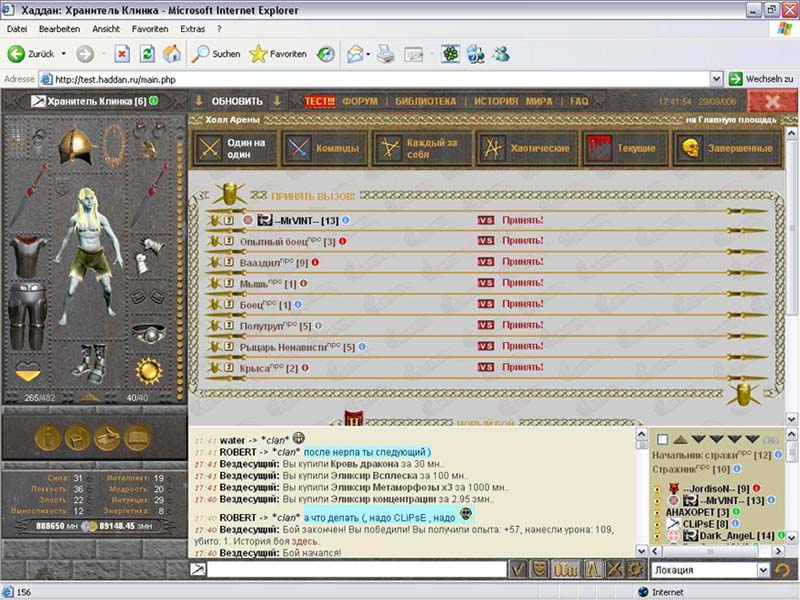
Task: Toggle the eye icon beside АНАХОРЕТ
Action: click(657, 512)
